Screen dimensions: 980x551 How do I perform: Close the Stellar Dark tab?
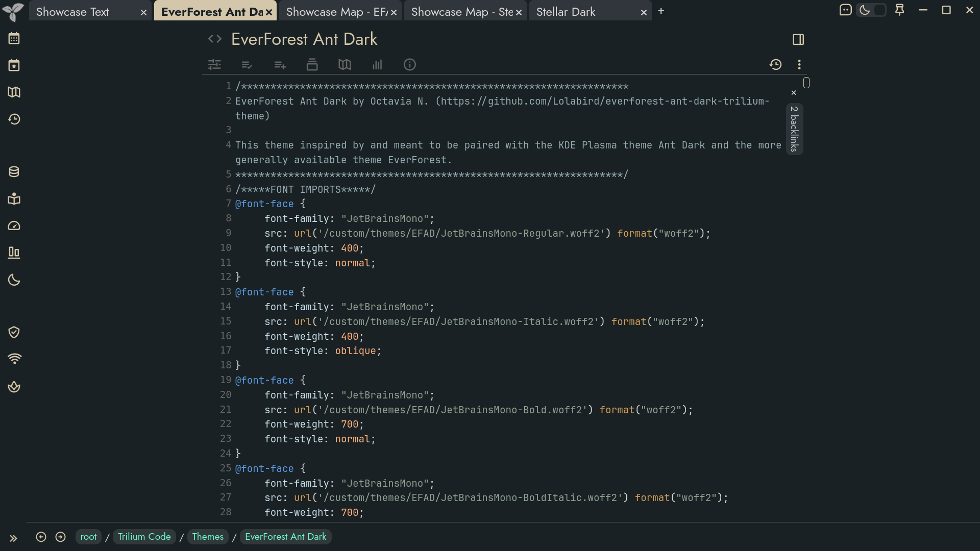pyautogui.click(x=644, y=12)
